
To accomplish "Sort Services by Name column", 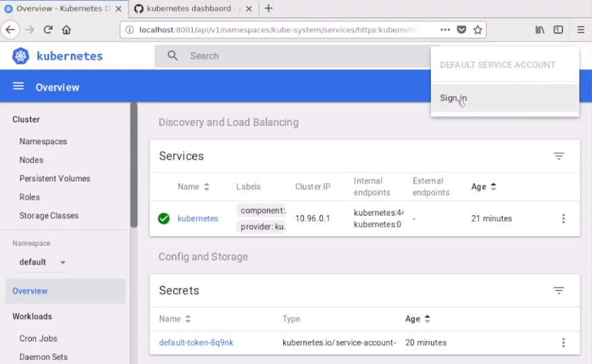I will (194, 187).
